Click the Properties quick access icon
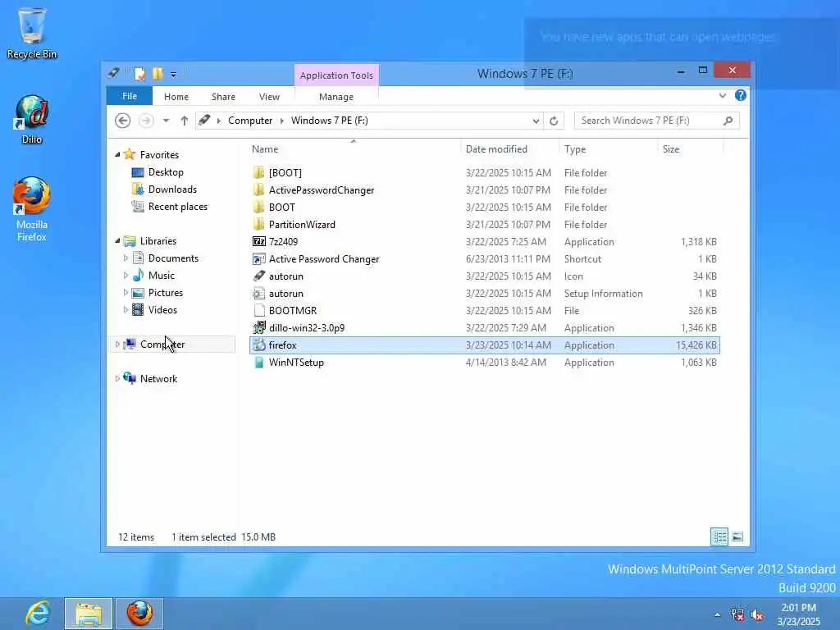 pos(139,73)
